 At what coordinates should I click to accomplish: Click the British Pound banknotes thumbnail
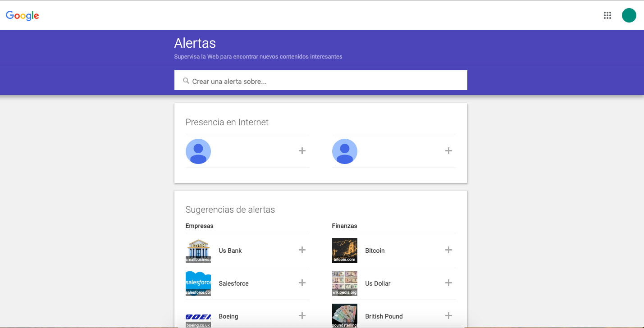(x=344, y=316)
